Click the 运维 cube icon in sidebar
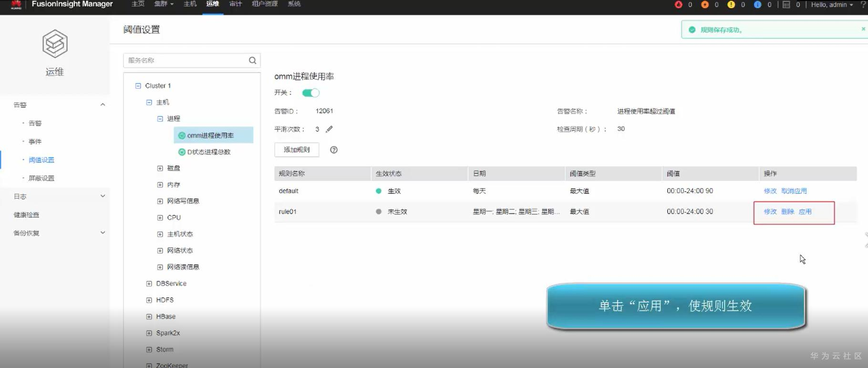The image size is (868, 368). tap(55, 43)
